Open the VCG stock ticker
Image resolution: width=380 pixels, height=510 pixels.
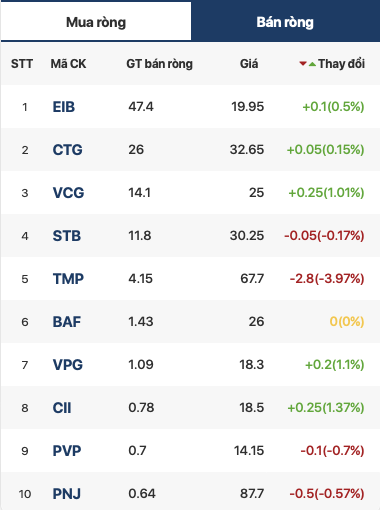point(68,193)
